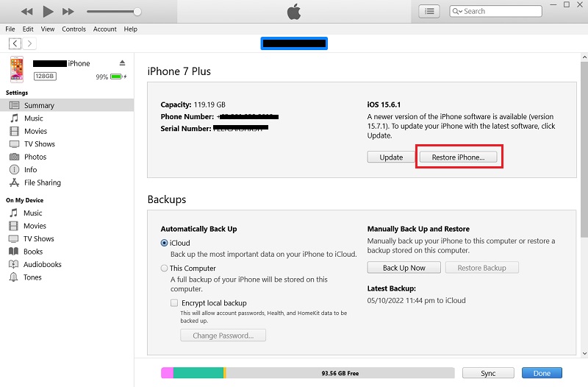Click the back navigation arrow

15,43
